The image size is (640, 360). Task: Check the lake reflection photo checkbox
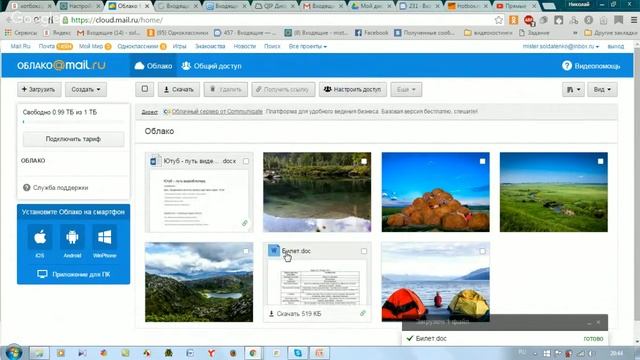click(364, 161)
